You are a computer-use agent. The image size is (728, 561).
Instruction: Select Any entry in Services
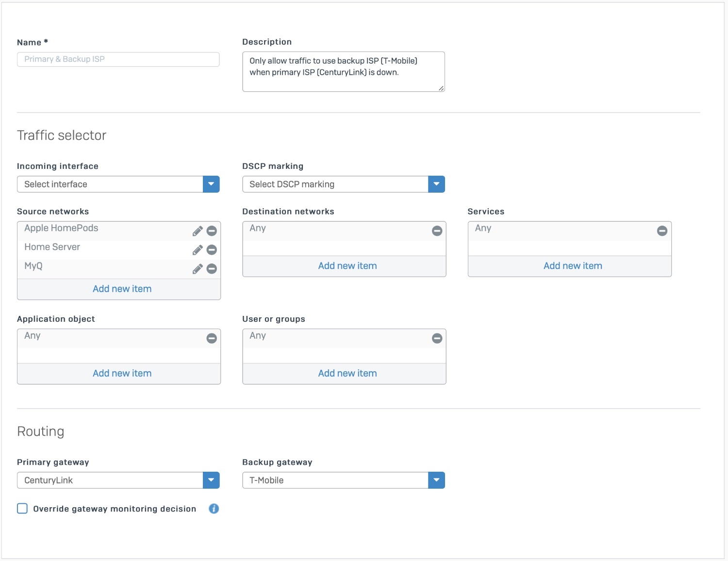[x=483, y=228]
